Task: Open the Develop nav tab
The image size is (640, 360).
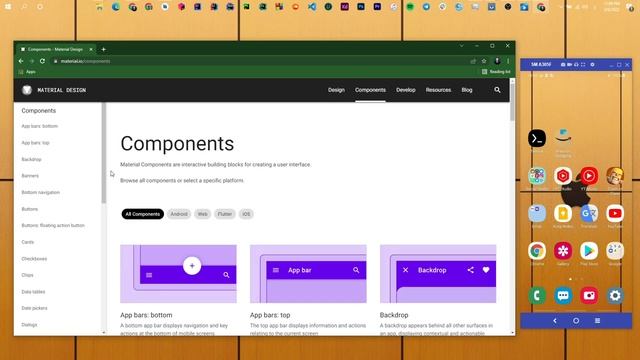Action: point(406,90)
